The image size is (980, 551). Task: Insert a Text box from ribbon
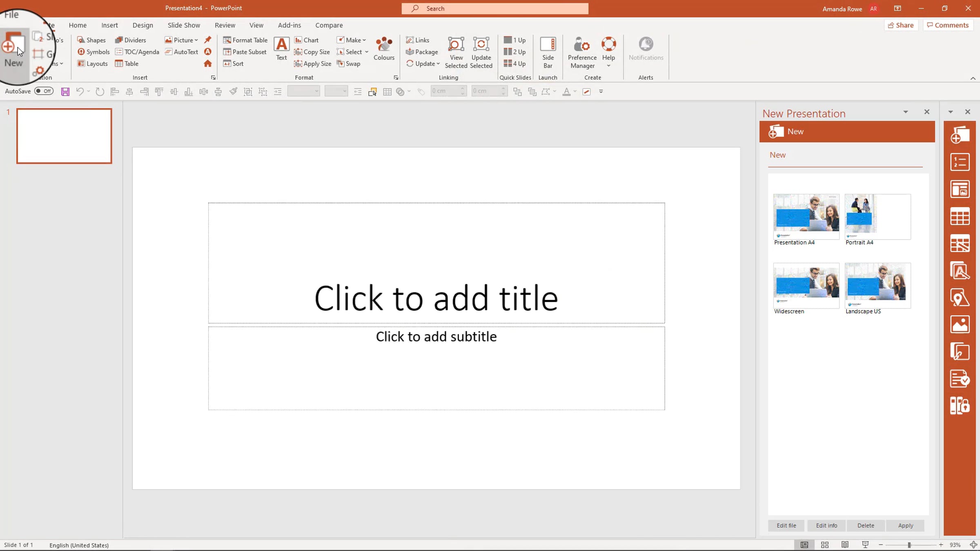(x=281, y=49)
